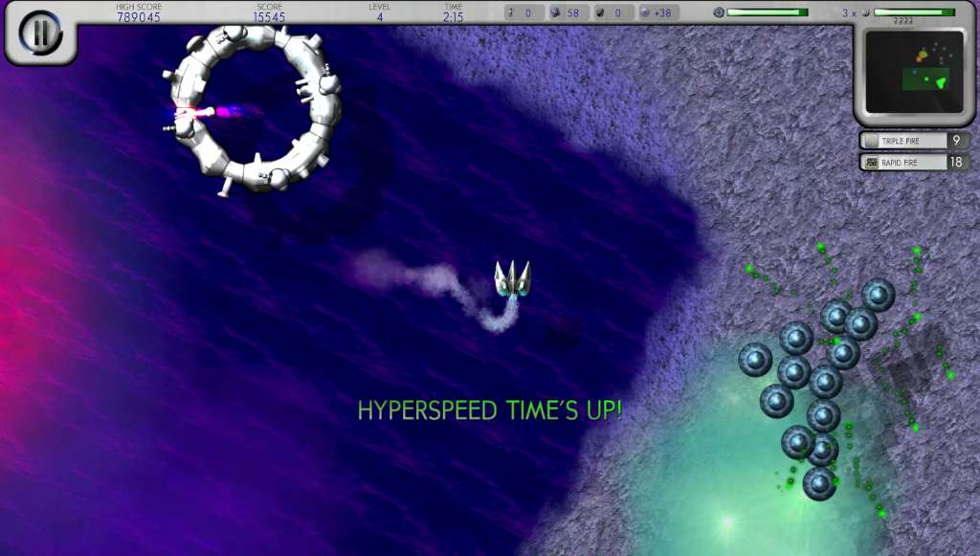The width and height of the screenshot is (980, 556).
Task: Select the Rapid Fire power-up bar
Action: 914,163
